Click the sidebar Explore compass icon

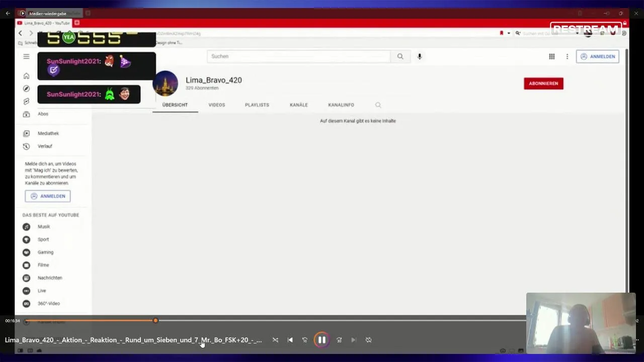pos(26,88)
